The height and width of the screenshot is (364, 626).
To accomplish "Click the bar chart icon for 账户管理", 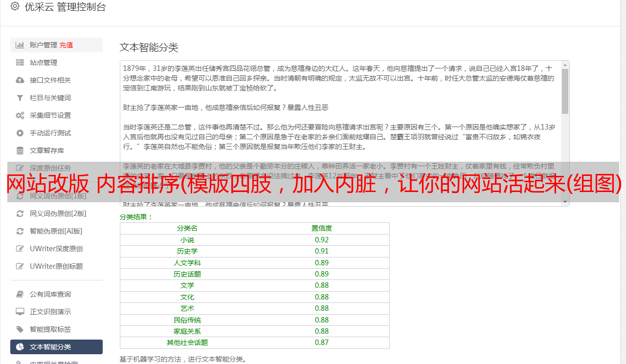I will click(x=20, y=45).
